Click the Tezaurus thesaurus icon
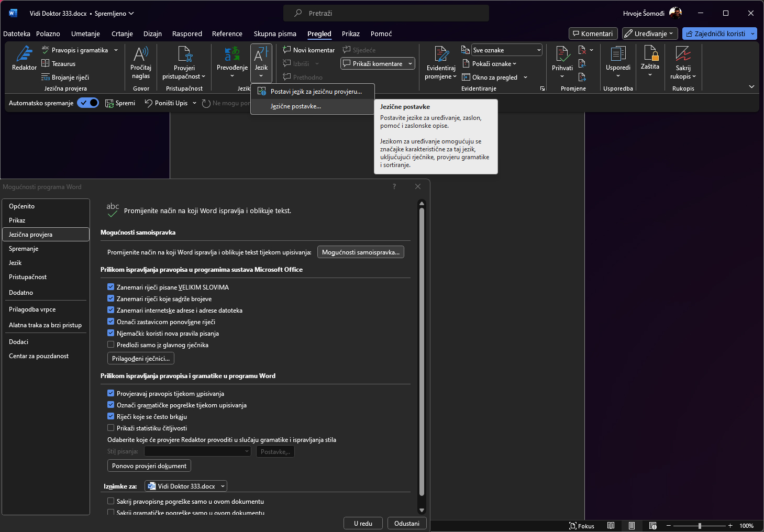Image resolution: width=764 pixels, height=532 pixels. point(46,63)
